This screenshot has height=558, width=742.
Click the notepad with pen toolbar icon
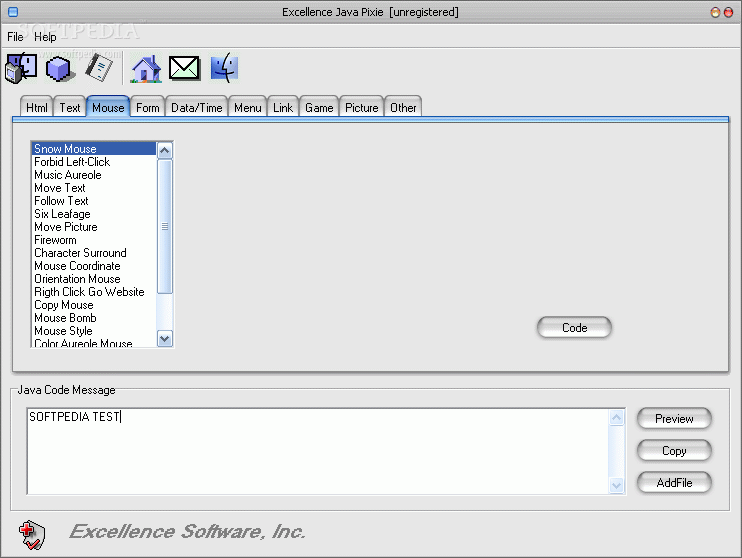pyautogui.click(x=99, y=68)
